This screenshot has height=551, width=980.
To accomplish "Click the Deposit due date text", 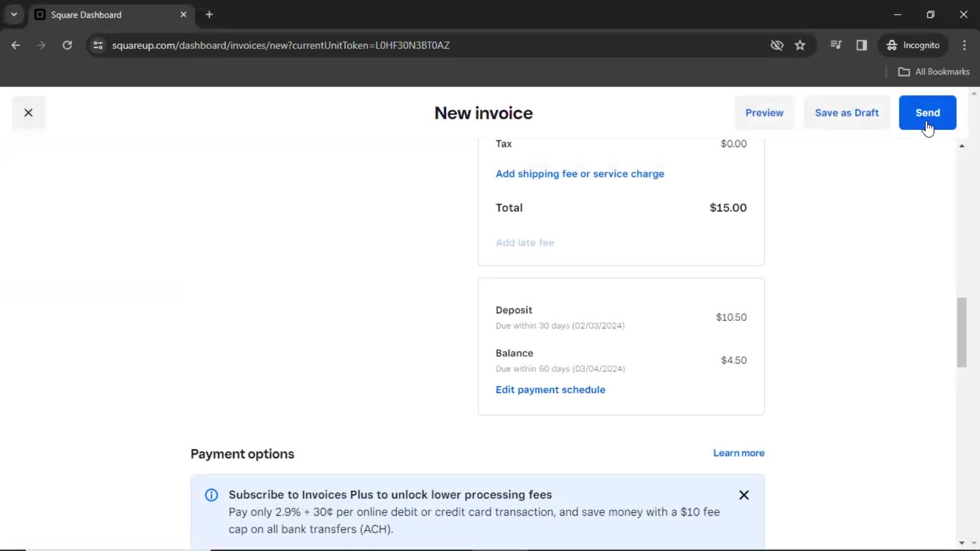I will 560,325.
